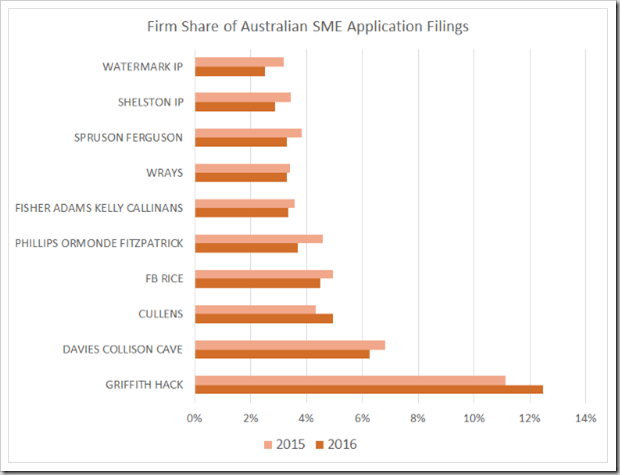Click the '2015' legend label
620x475 pixels.
pyautogui.click(x=291, y=445)
